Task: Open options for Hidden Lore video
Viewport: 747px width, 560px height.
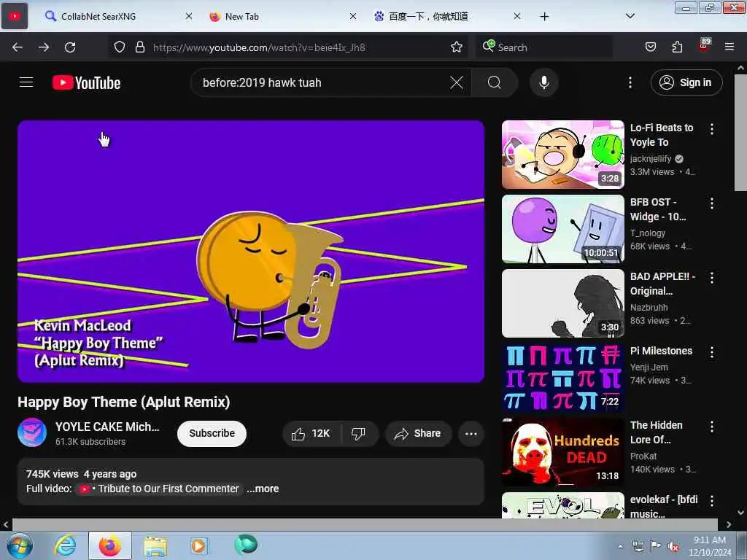Action: click(712, 427)
